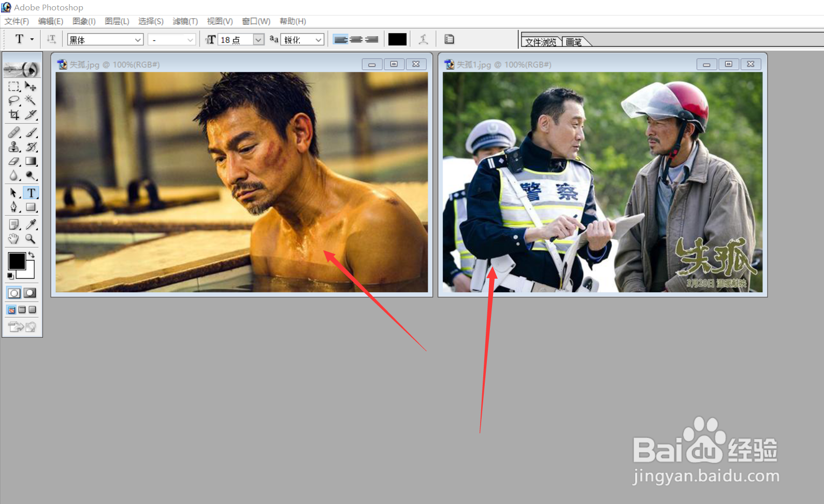Activate the Pen tool

[x=14, y=207]
